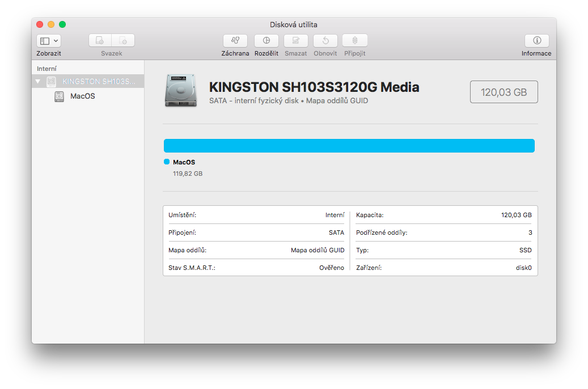Maximize window with the green button
The image size is (588, 389).
[x=62, y=24]
